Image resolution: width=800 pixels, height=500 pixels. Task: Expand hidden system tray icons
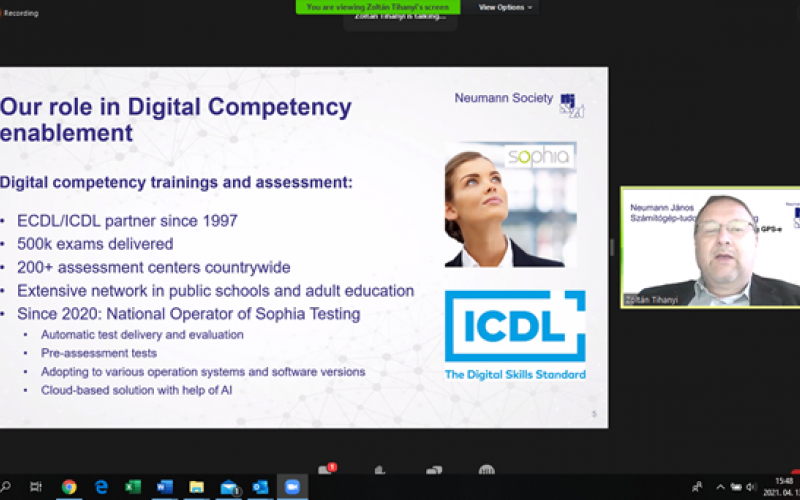pyautogui.click(x=720, y=487)
